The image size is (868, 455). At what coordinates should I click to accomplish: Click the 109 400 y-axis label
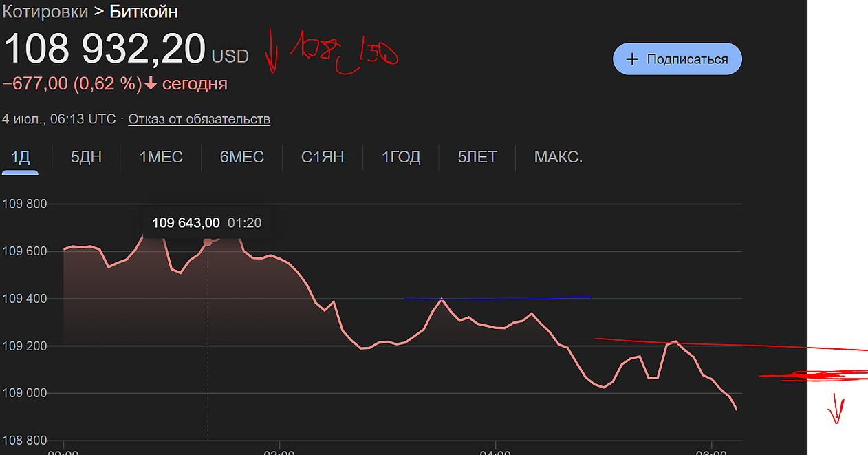pyautogui.click(x=25, y=299)
